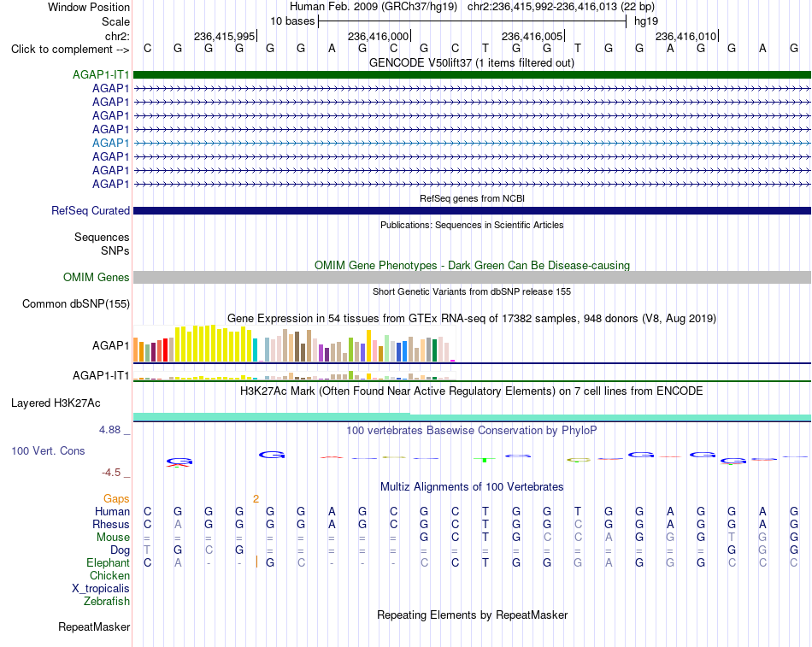Click the 236,416,000 ruler position marker
Viewport: 812px width, 647px height.
[x=379, y=36]
